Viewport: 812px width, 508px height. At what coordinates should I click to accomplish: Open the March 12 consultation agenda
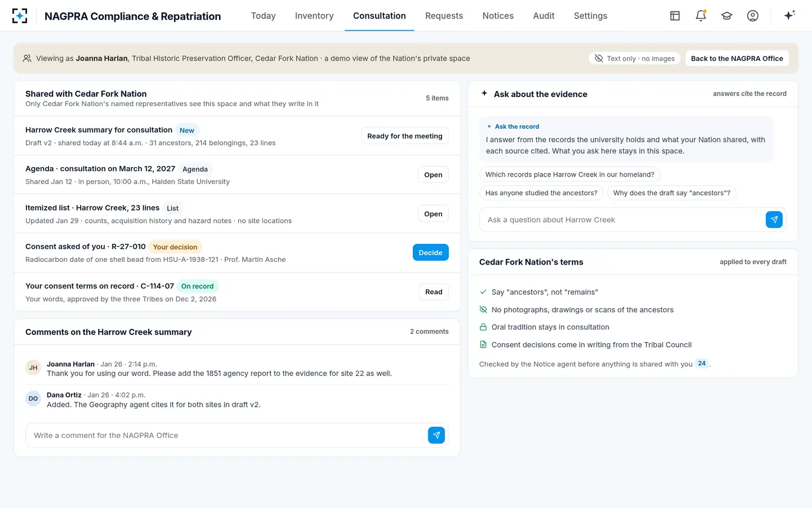tap(433, 174)
